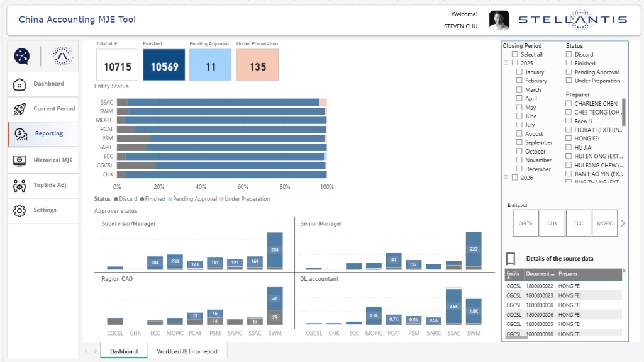Filter by the CGCSL entity tile
The width and height of the screenshot is (644, 362).
tap(526, 223)
